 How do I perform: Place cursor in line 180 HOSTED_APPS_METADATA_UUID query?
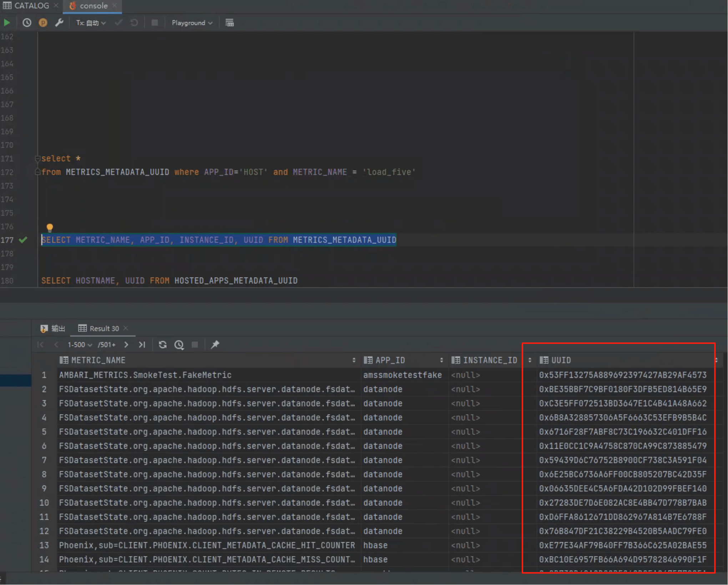tap(169, 281)
